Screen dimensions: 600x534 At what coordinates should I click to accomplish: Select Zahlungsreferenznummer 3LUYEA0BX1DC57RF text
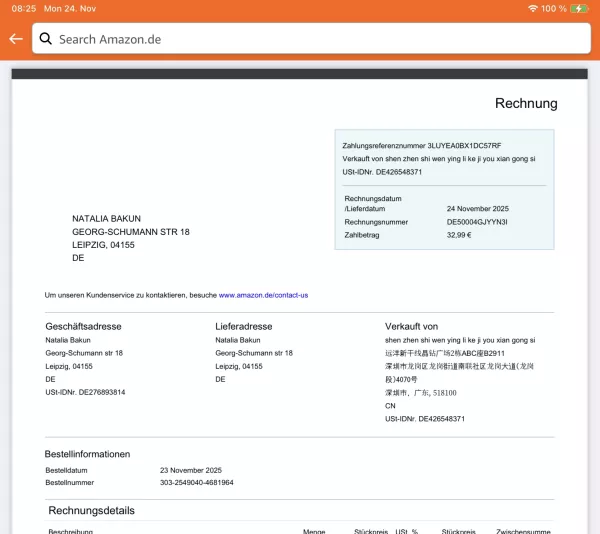[x=422, y=145]
